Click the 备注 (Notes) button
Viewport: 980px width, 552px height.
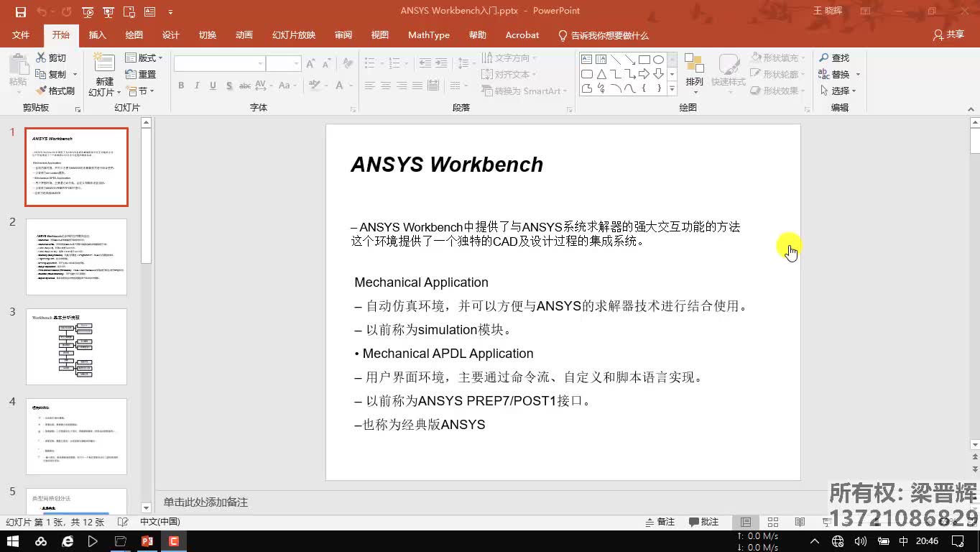click(x=660, y=522)
